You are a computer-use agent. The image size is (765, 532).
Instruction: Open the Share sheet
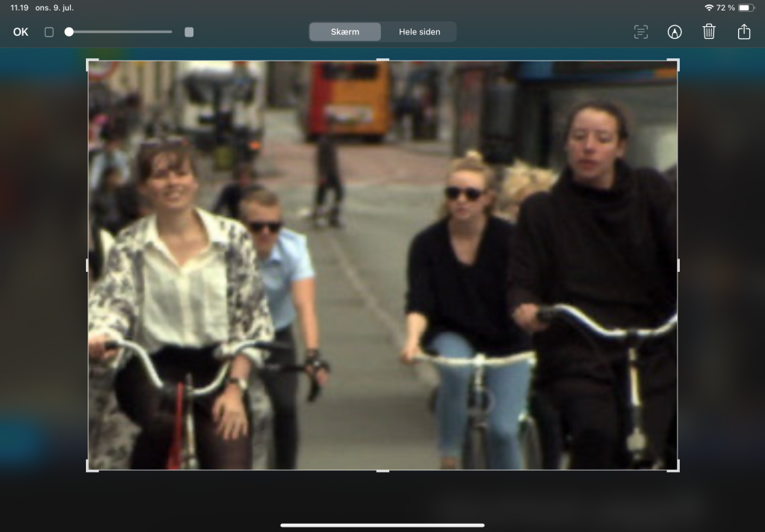click(744, 31)
